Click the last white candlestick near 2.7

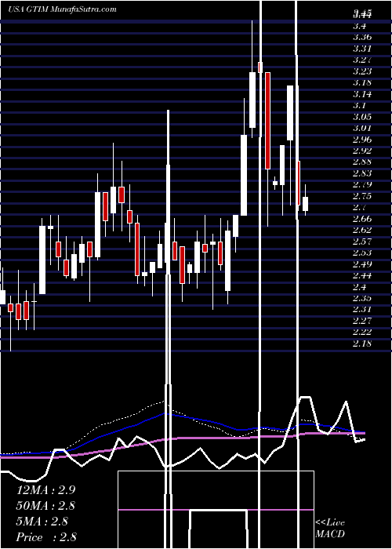tap(306, 204)
